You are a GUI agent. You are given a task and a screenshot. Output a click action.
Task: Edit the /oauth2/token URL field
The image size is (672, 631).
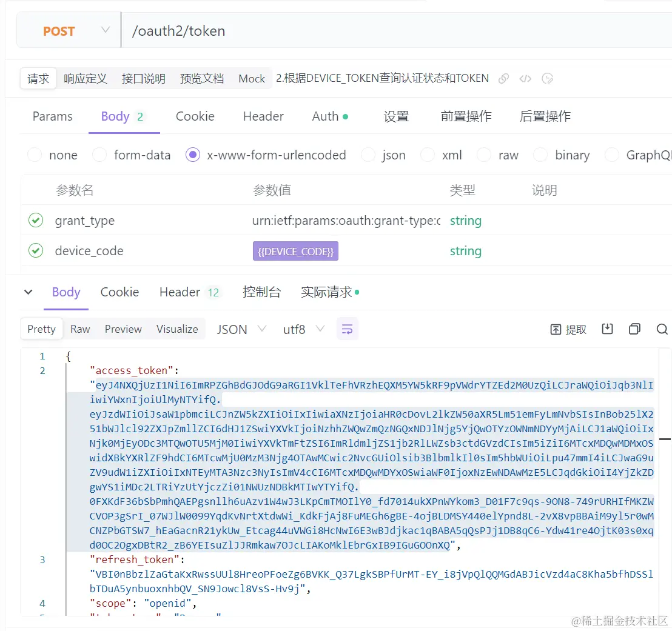397,30
